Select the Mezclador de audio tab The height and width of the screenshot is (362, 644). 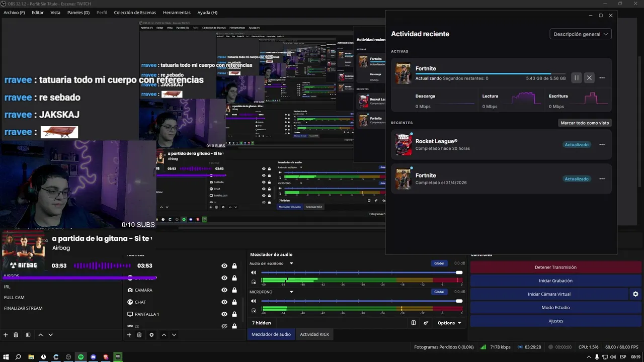click(271, 334)
